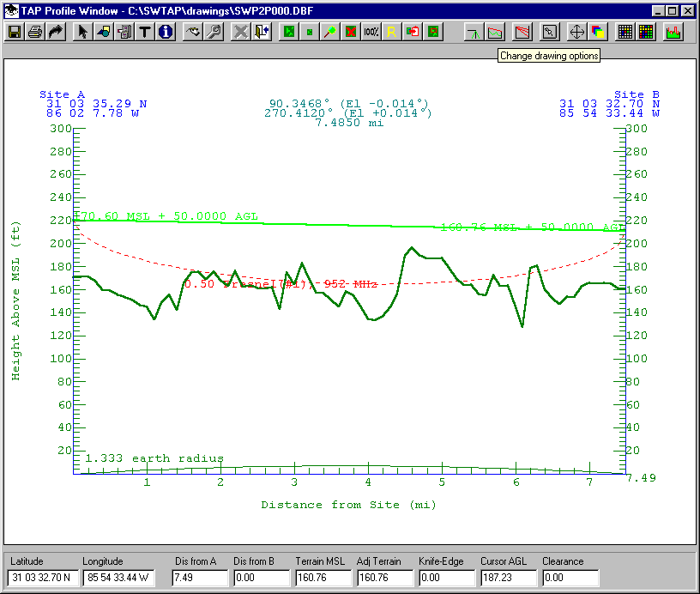Click the eye-and-hand toolbar icon
Image resolution: width=700 pixels, height=594 pixels.
pyautogui.click(x=193, y=32)
